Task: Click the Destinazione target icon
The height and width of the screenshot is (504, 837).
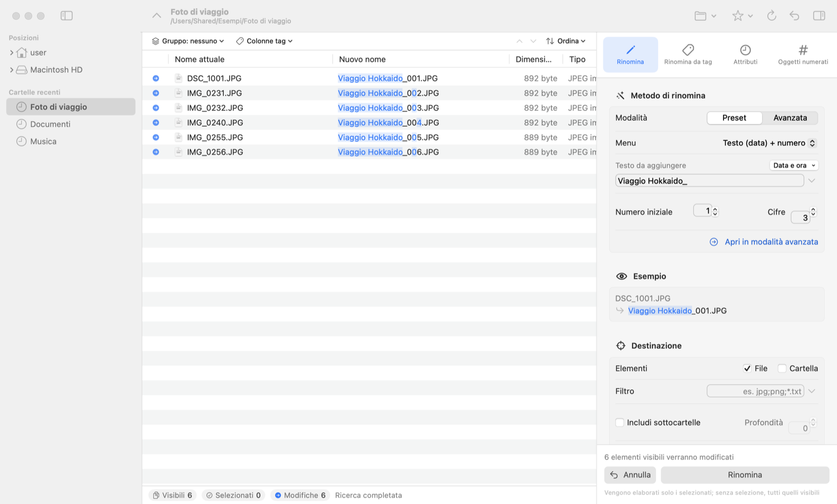Action: 621,346
